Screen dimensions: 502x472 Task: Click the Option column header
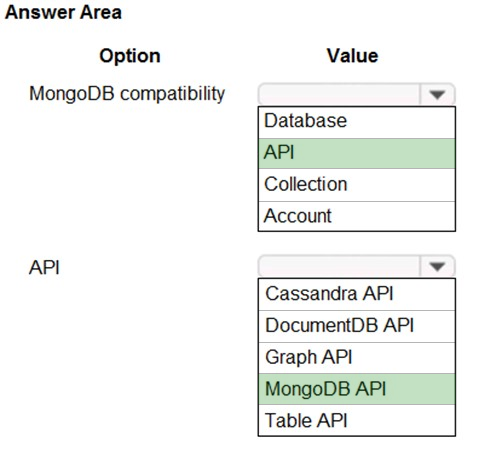(130, 56)
